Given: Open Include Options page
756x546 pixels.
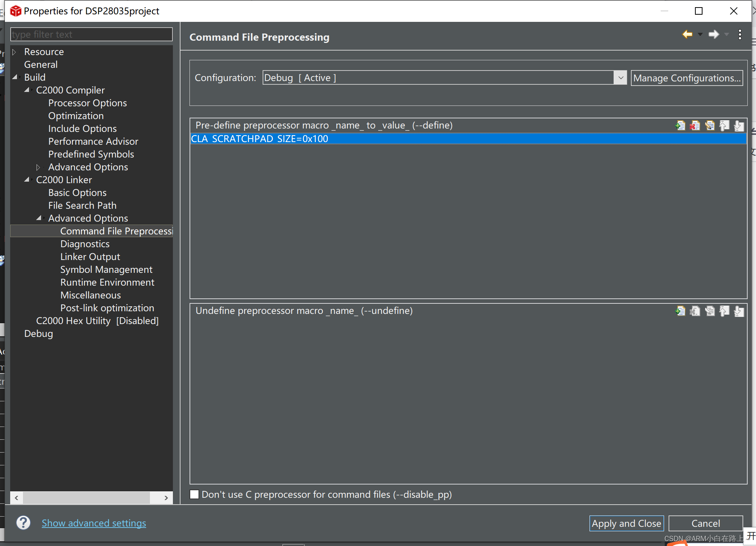Looking at the screenshot, I should click(82, 128).
